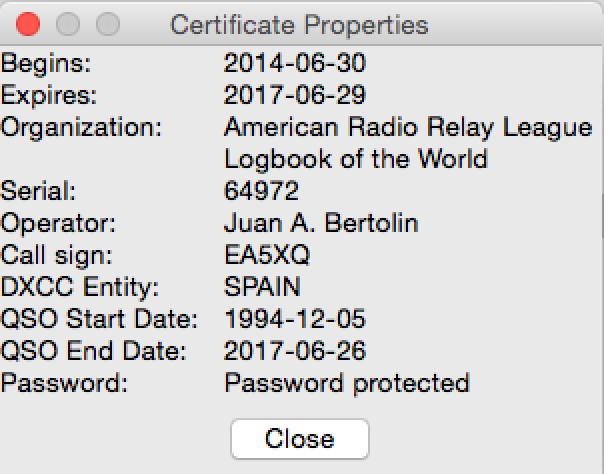Click the greyed-out zoom window button
Image resolution: width=604 pixels, height=474 pixels.
(108, 24)
